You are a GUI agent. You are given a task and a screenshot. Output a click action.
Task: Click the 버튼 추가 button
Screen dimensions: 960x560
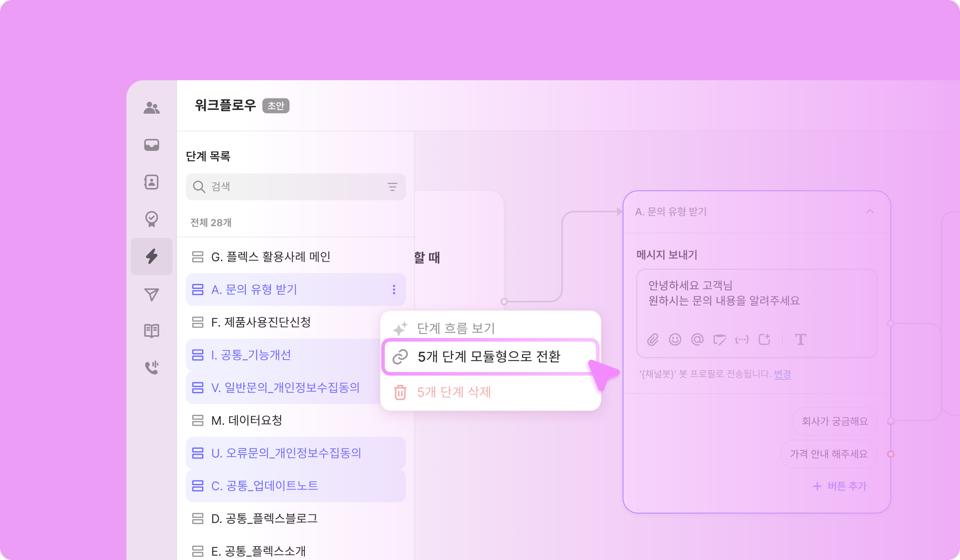(840, 486)
